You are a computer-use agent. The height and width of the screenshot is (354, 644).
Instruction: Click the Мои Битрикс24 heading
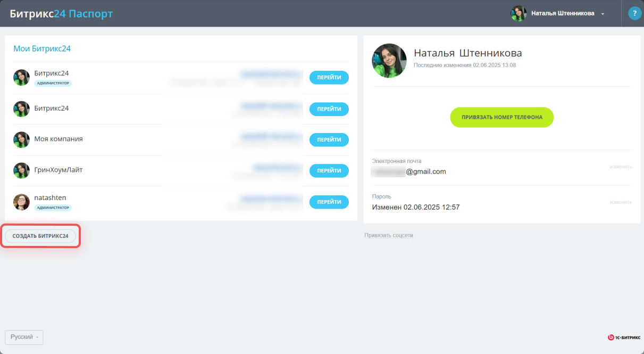coord(42,48)
